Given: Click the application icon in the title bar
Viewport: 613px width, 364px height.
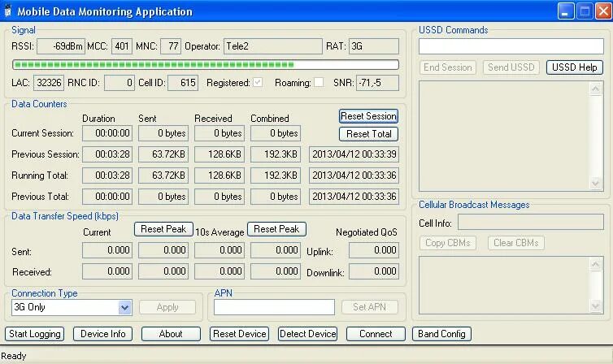Looking at the screenshot, I should (7, 11).
